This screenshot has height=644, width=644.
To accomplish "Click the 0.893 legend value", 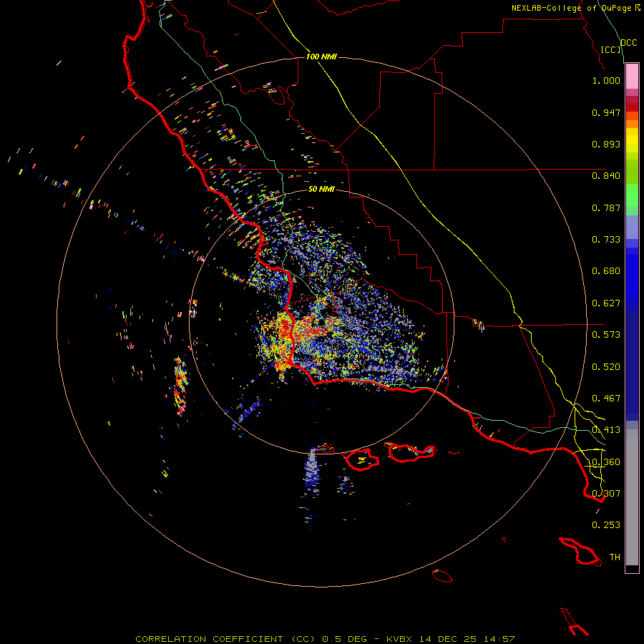I will click(x=606, y=144).
